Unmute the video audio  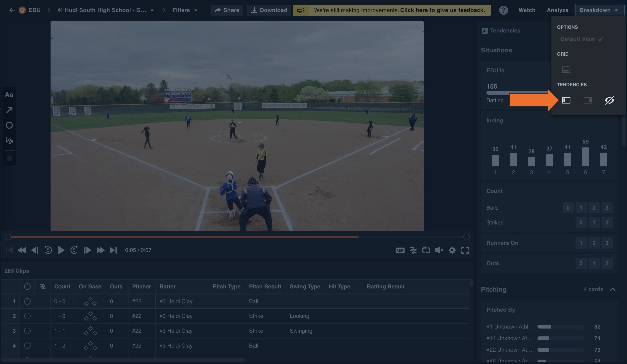pos(439,250)
